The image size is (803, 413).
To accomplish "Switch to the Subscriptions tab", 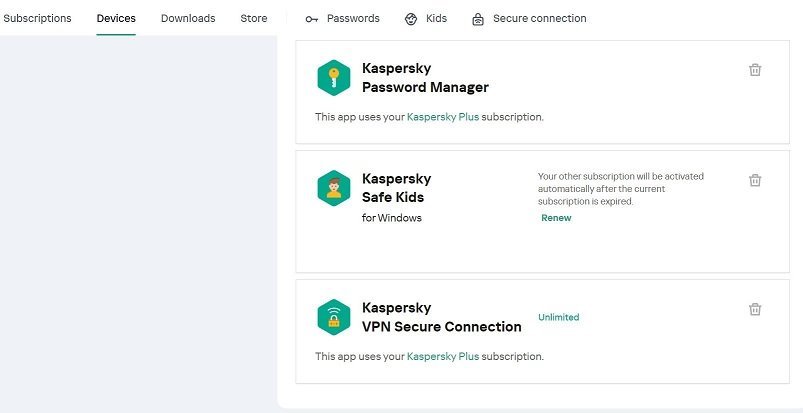I will [x=38, y=18].
